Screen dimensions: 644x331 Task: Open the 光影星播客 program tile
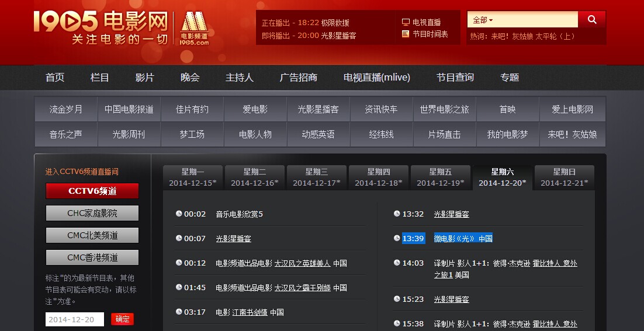(x=318, y=109)
